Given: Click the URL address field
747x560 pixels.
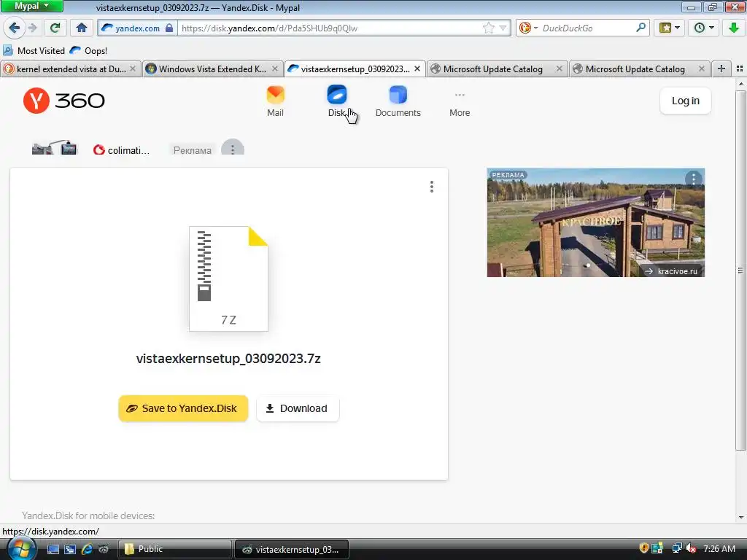Looking at the screenshot, I should tap(329, 28).
